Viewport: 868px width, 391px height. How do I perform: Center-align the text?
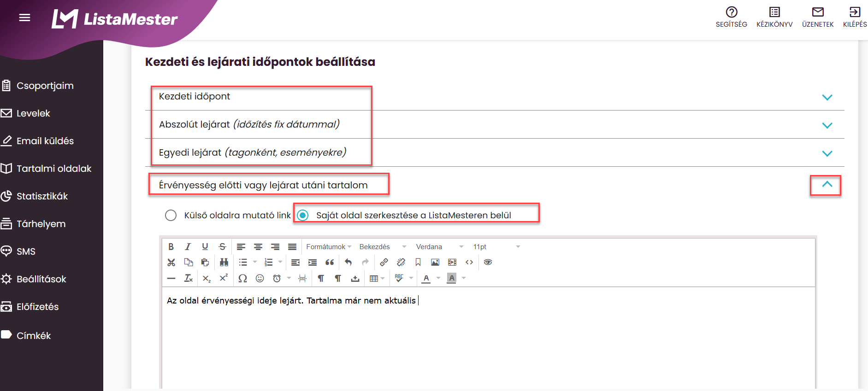pyautogui.click(x=258, y=247)
